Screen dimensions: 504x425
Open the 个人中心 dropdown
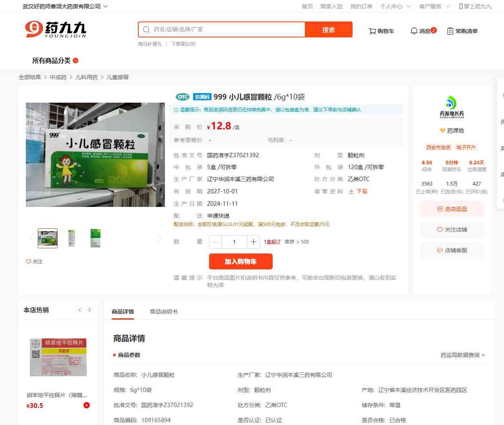click(395, 6)
